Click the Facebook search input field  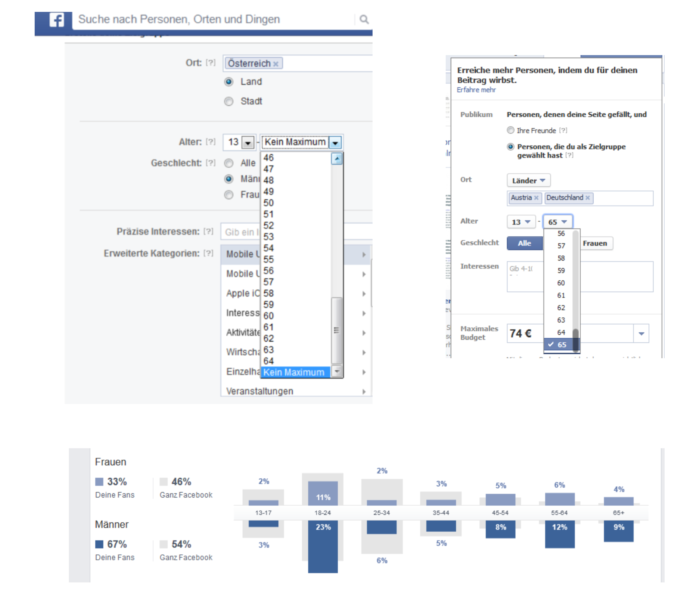coord(213,19)
